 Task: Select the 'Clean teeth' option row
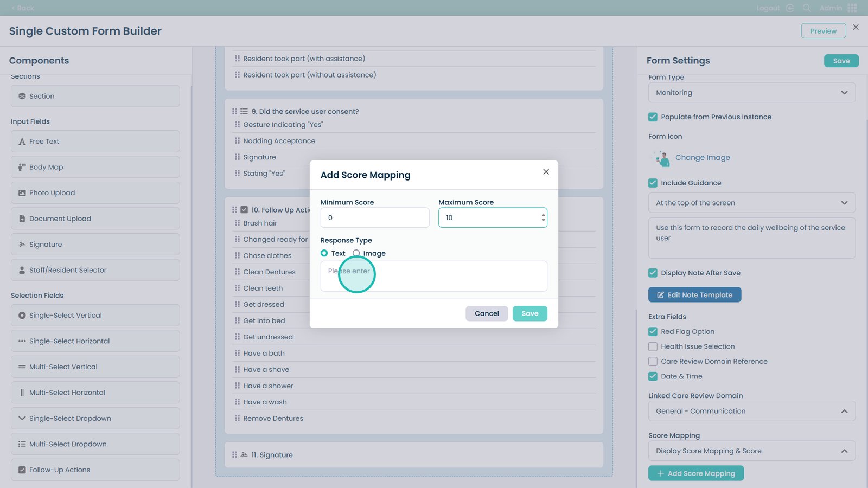(x=414, y=288)
